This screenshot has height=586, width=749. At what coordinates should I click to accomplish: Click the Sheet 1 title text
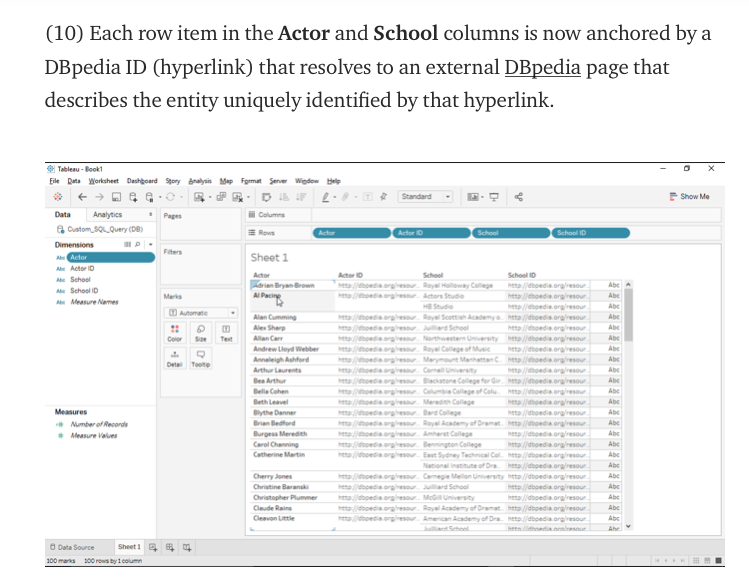pyautogui.click(x=269, y=258)
